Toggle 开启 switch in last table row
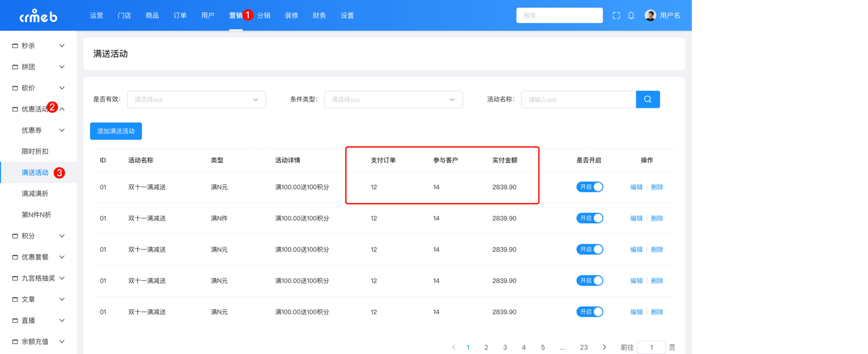The image size is (868, 354). (589, 312)
